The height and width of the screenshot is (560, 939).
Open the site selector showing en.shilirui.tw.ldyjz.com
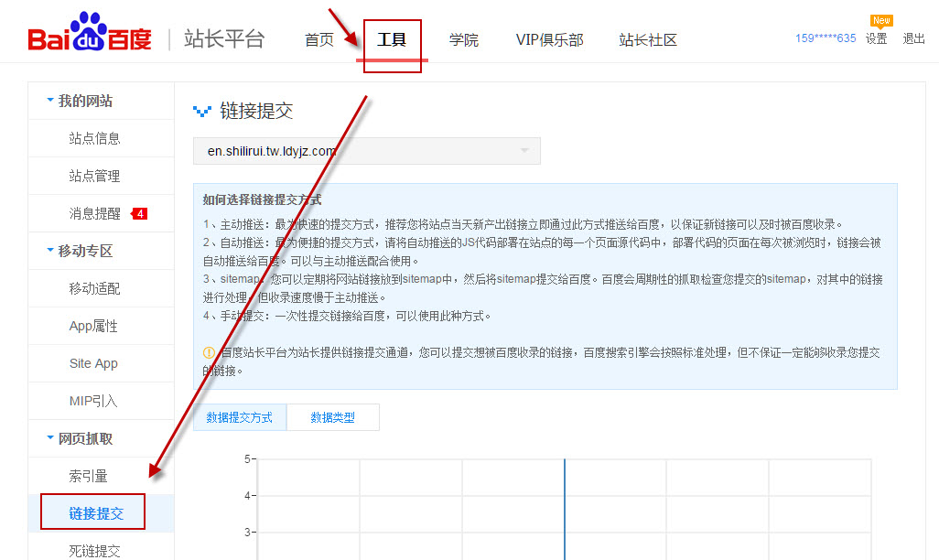coord(366,150)
